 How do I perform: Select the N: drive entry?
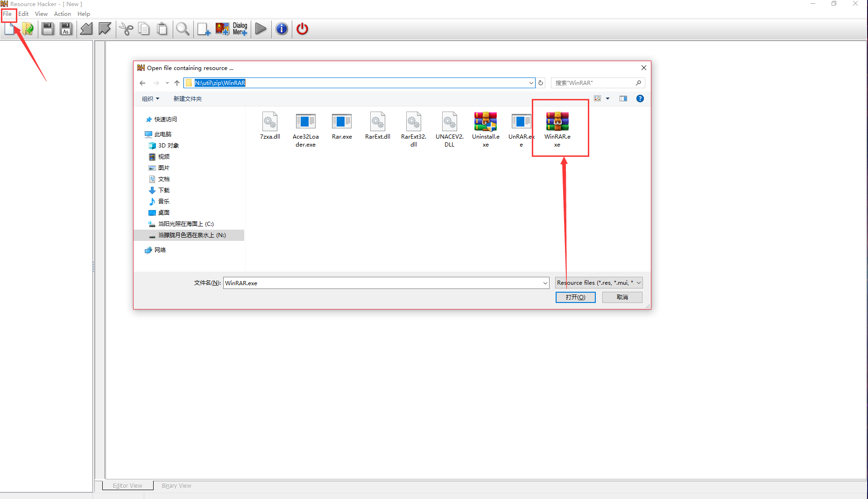[189, 235]
